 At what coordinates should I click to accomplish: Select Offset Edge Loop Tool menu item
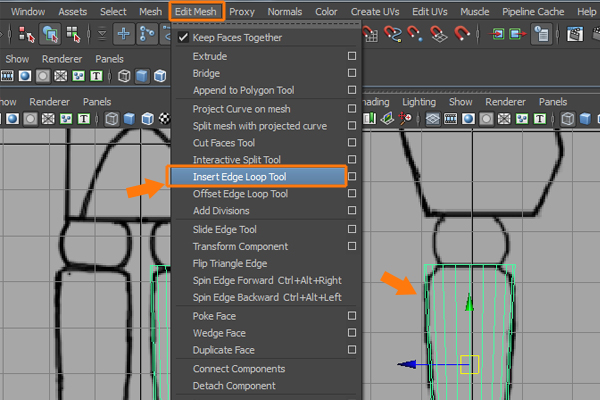pos(240,194)
